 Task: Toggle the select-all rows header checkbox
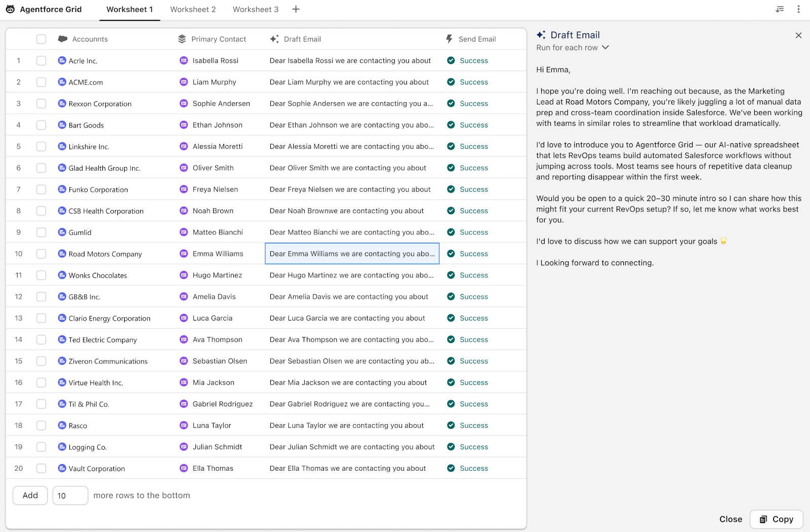[42, 39]
